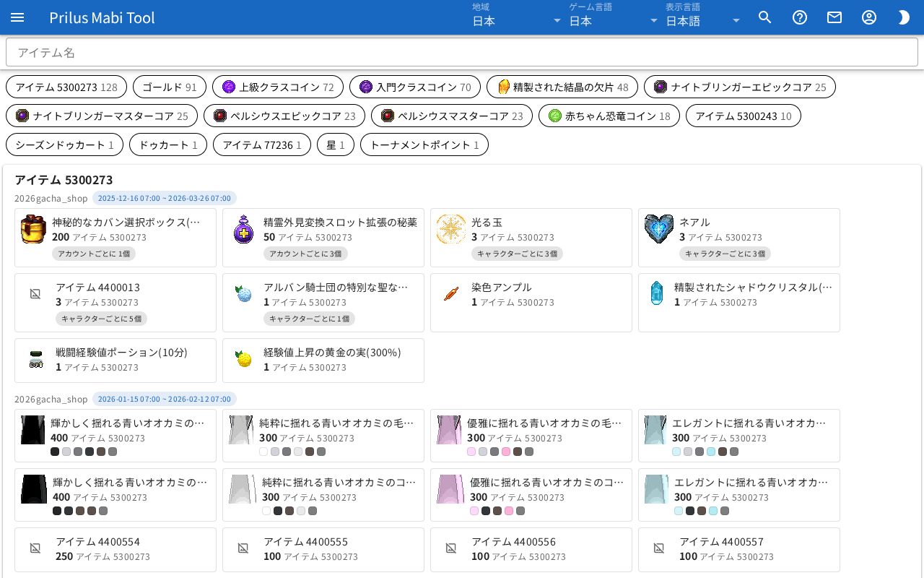Click the search magnifier icon
This screenshot has width=924, height=578.
point(765,17)
